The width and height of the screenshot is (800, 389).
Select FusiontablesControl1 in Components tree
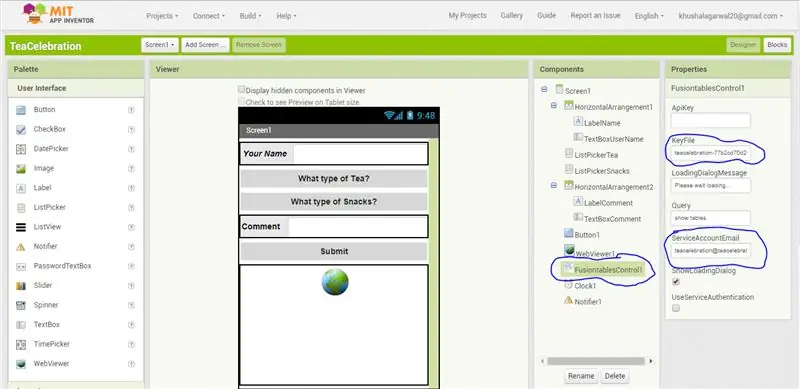608,270
